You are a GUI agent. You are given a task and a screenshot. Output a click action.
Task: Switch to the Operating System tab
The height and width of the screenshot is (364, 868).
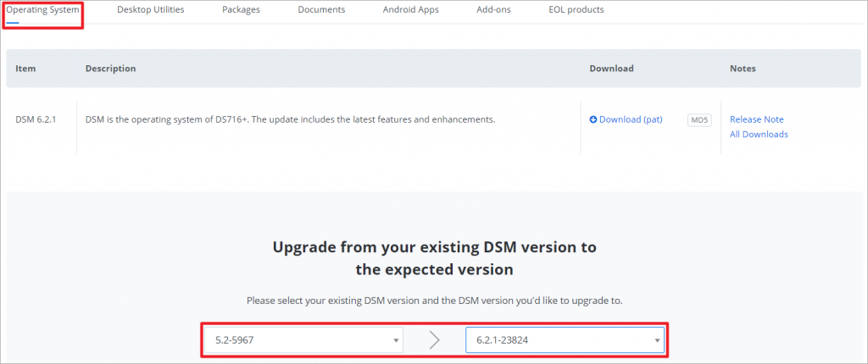(42, 10)
